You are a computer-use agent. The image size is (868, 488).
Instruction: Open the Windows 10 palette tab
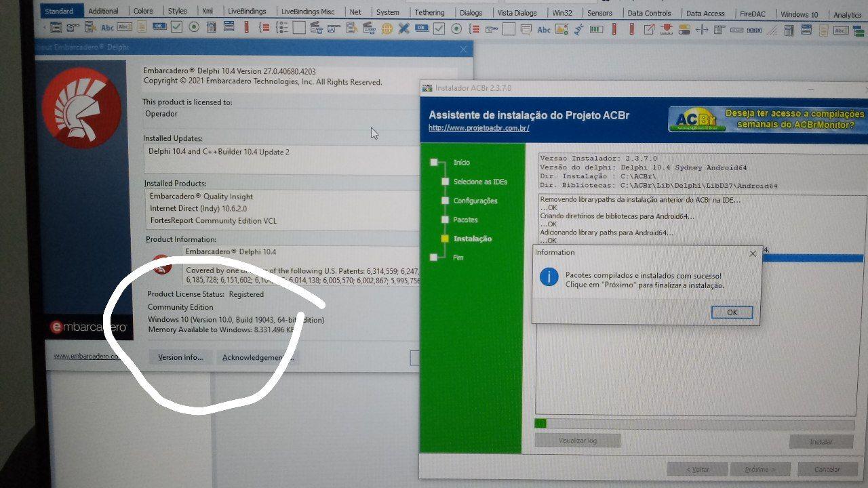click(800, 14)
